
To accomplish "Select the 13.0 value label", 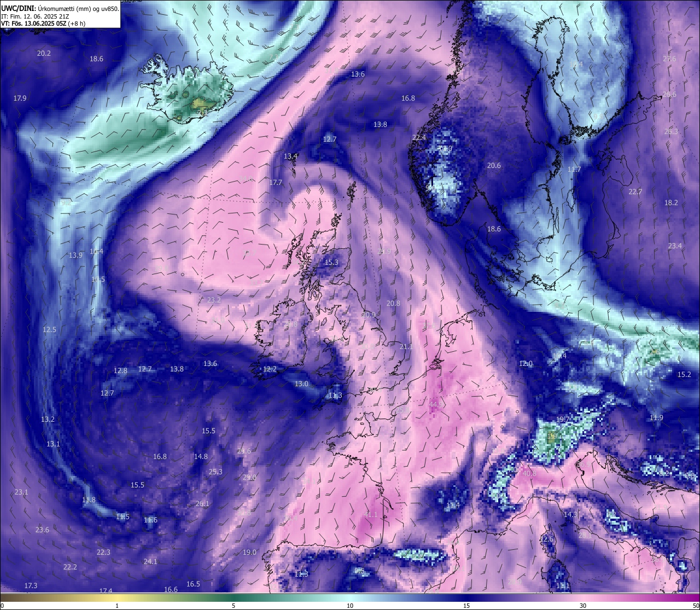I will 301,384.
